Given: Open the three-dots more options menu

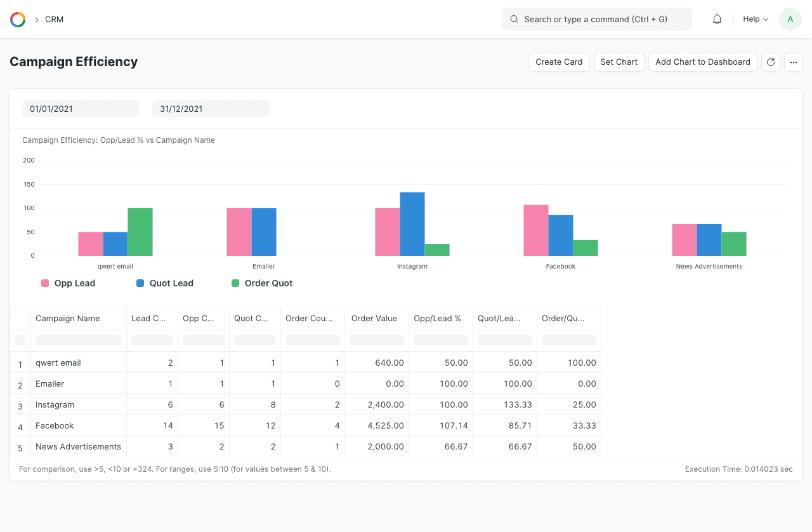Looking at the screenshot, I should (793, 62).
